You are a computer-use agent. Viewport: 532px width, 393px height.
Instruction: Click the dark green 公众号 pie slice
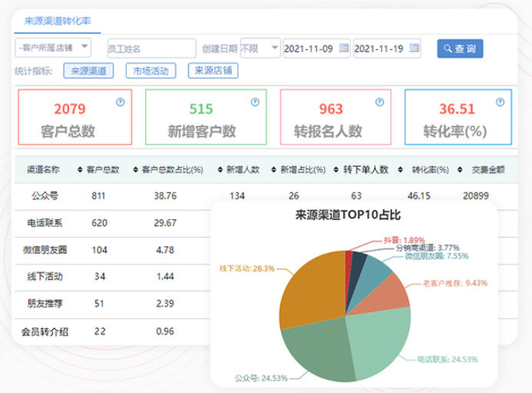point(319,350)
